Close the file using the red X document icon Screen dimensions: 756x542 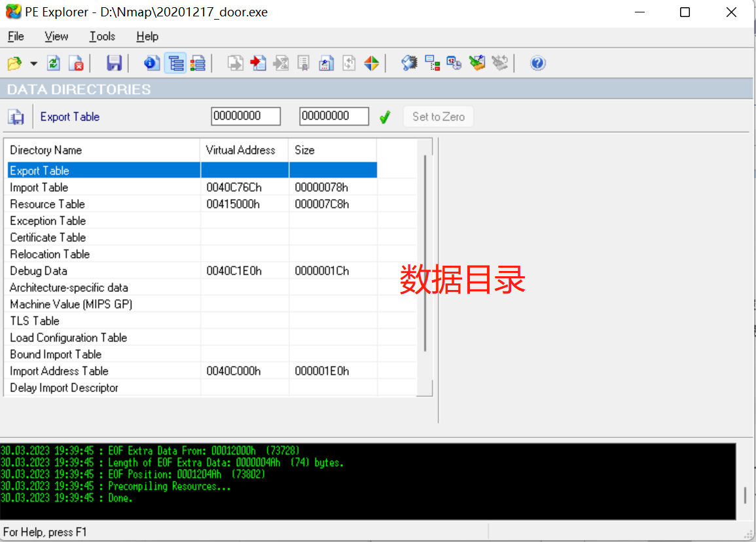coord(76,63)
